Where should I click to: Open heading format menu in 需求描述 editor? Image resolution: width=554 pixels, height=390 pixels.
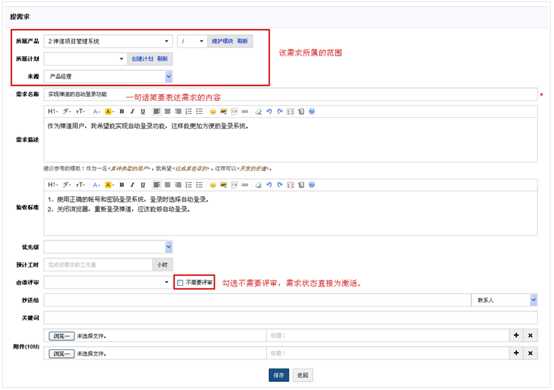tap(52, 111)
